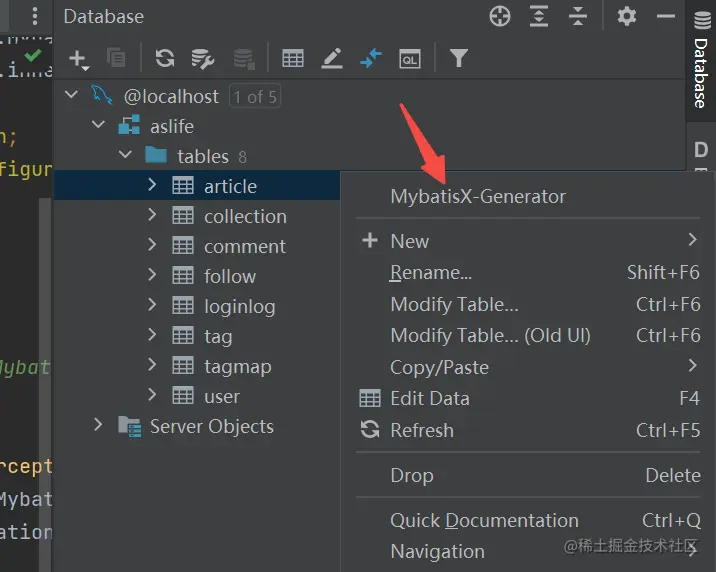The width and height of the screenshot is (716, 572).
Task: Expand the loginlog table node
Action: 152,305
